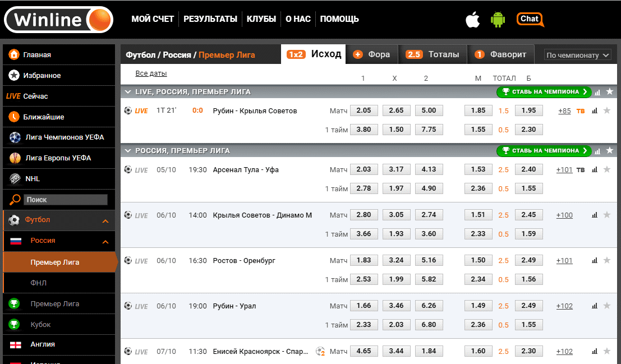Click trophy icon next to sidebar Кубок
The image size is (621, 364).
pos(14,324)
